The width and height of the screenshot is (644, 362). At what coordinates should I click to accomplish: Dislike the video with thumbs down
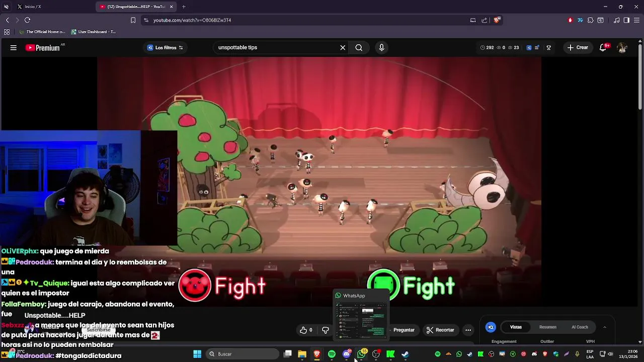(x=326, y=330)
